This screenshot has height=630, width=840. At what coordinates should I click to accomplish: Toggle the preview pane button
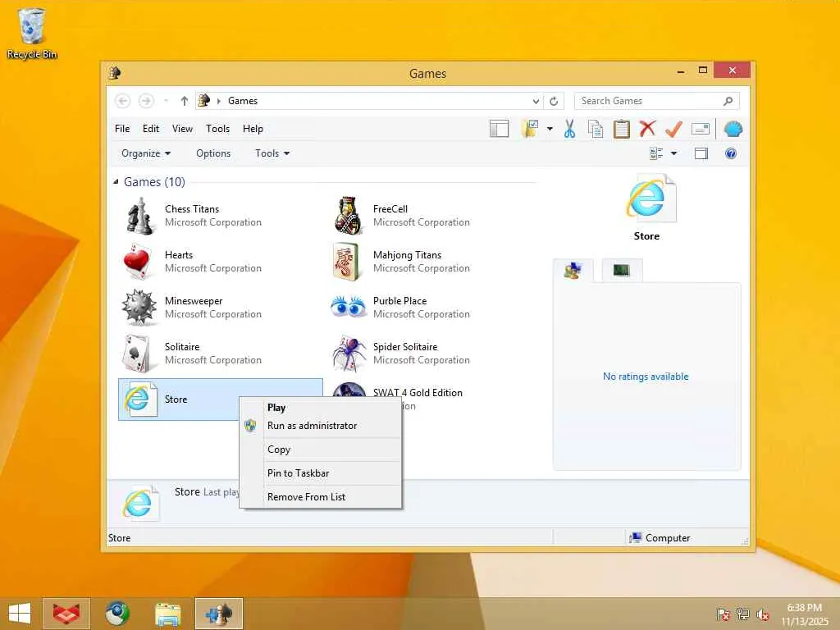701,153
